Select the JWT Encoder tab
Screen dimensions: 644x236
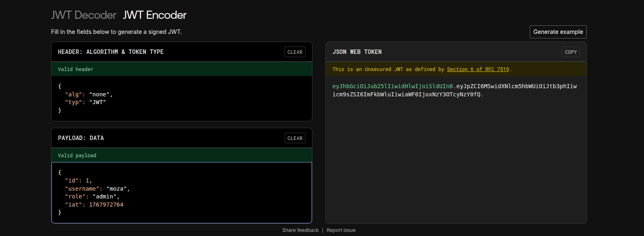[x=154, y=15]
